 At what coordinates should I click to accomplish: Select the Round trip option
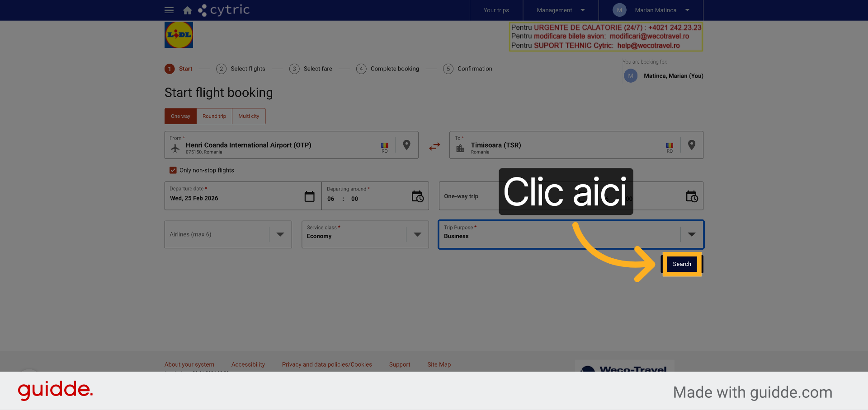click(214, 116)
